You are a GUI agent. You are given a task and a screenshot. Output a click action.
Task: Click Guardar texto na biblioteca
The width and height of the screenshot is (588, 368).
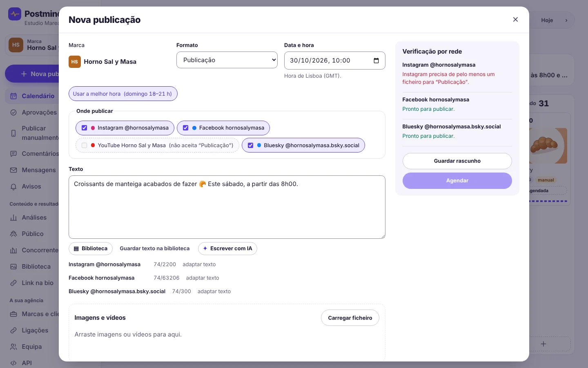click(x=155, y=249)
